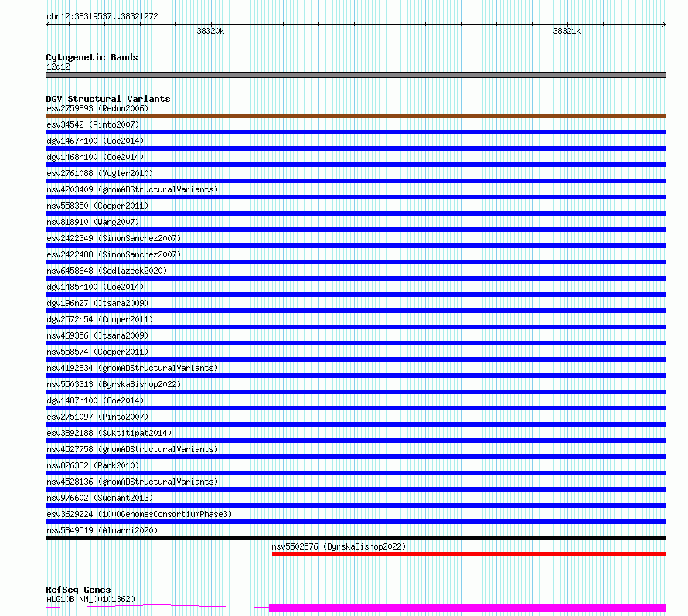The width and height of the screenshot is (688, 616).
Task: Click esv2422349 (SimonSanchez2007) label
Action: (x=114, y=238)
